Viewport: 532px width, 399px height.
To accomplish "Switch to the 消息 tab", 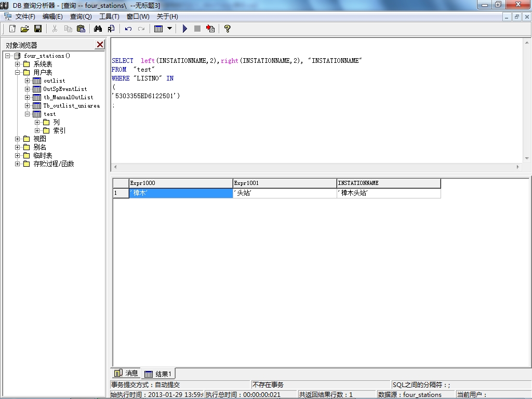I will pos(126,373).
